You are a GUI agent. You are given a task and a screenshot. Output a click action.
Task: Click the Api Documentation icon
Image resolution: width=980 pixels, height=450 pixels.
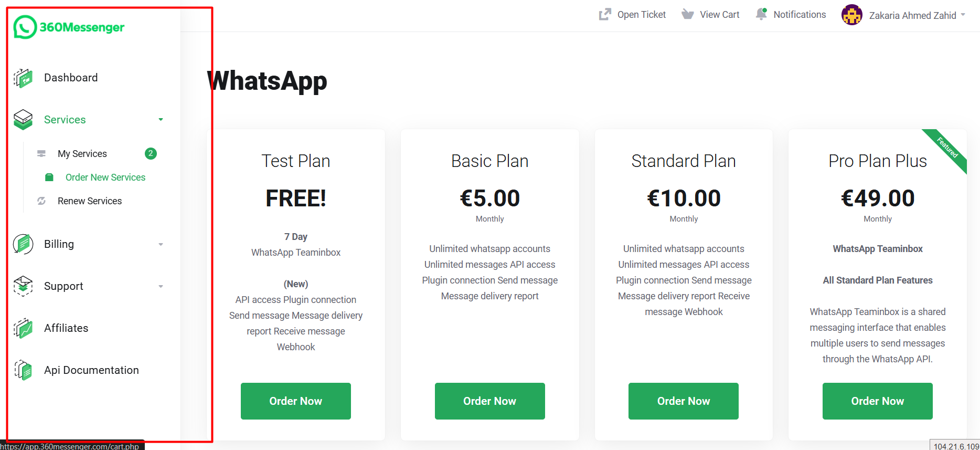coord(23,370)
